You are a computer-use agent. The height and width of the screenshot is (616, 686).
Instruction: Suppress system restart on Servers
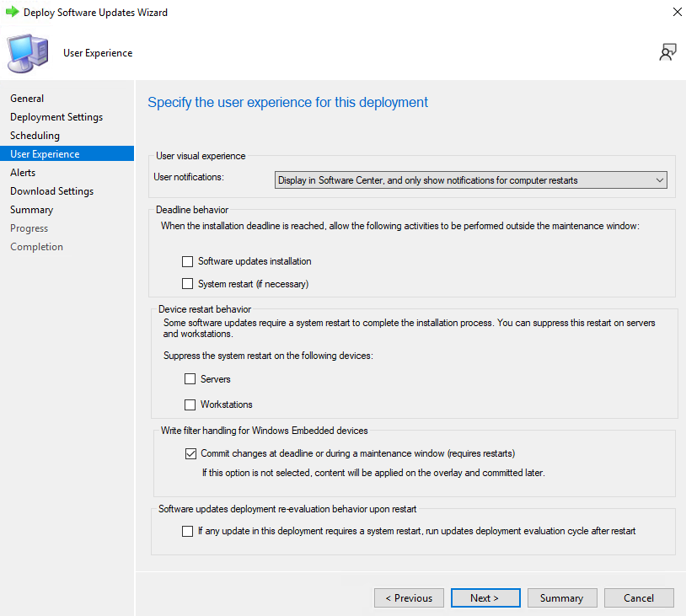190,379
